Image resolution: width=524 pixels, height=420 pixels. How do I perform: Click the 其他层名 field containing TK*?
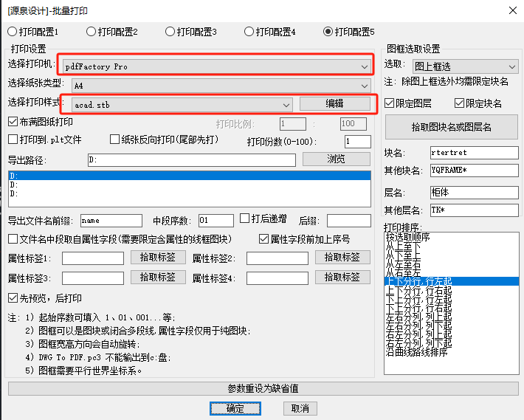click(x=475, y=210)
